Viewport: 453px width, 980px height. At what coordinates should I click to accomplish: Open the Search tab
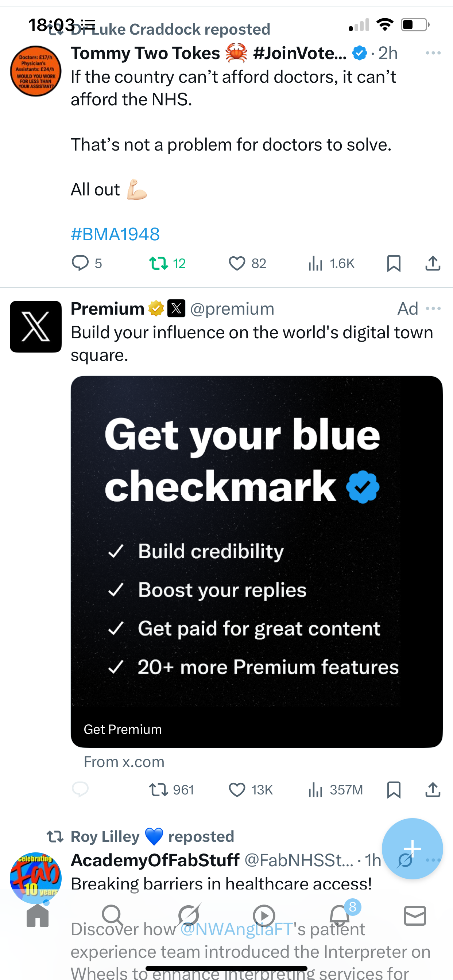click(x=113, y=915)
